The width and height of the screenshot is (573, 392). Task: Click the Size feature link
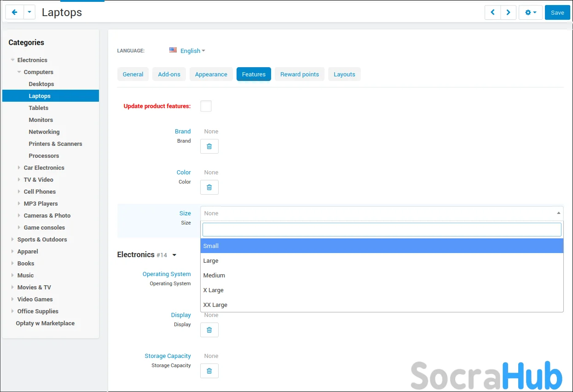[185, 213]
